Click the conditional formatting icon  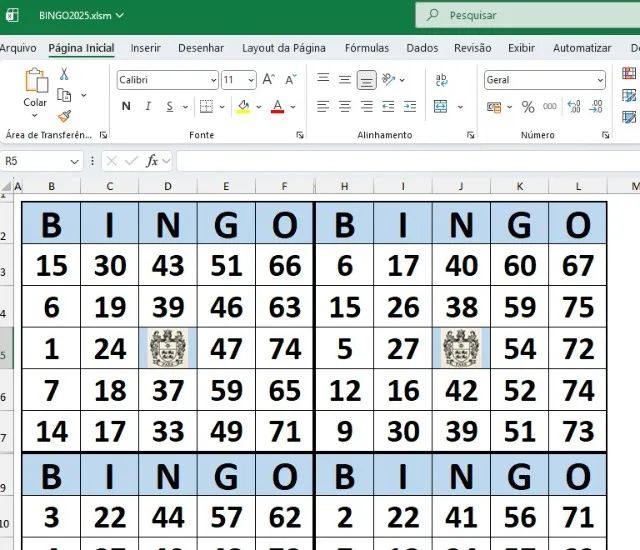coord(629,73)
